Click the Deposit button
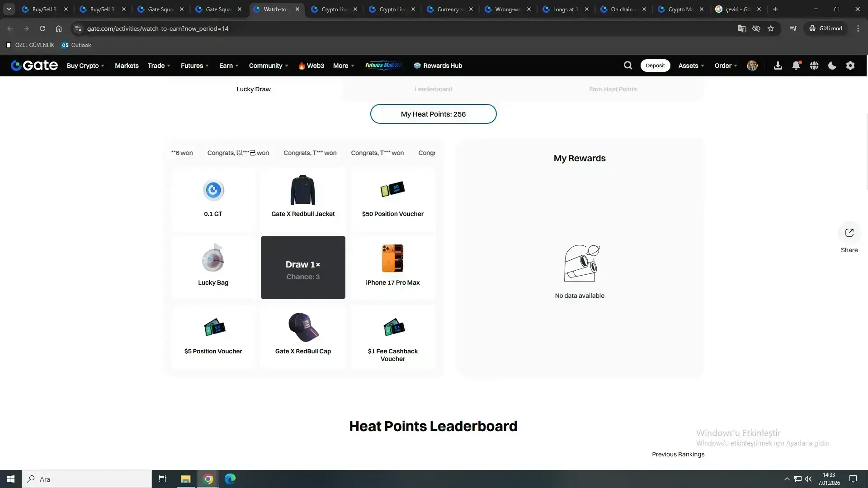The image size is (868, 488). [655, 66]
